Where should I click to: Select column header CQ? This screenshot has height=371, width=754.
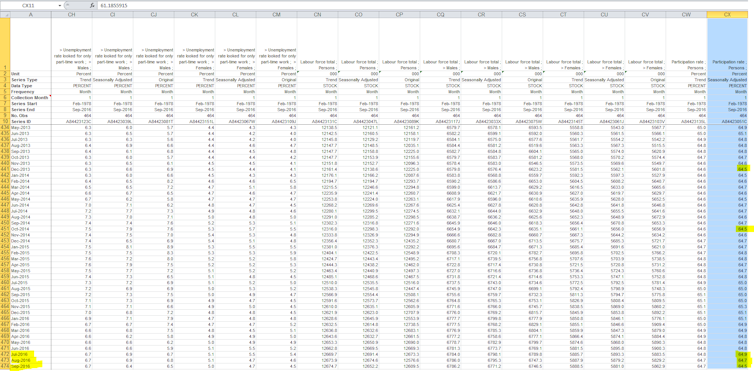click(440, 15)
